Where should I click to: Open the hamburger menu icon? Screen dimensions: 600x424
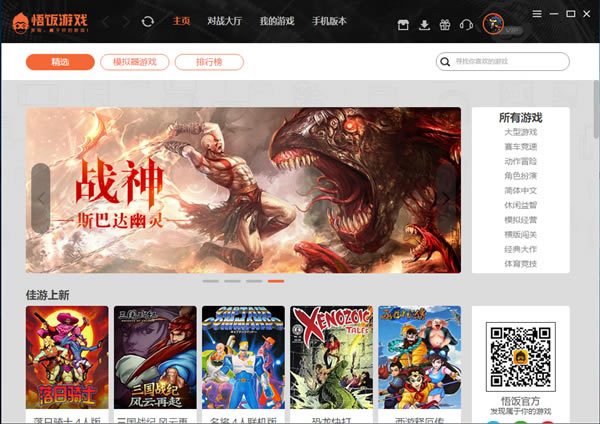tap(537, 14)
